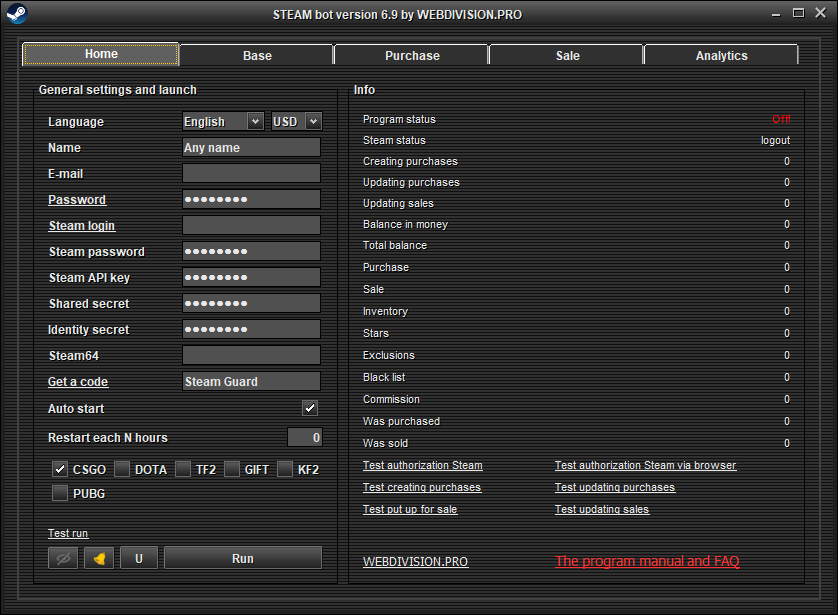Screen dimensions: 838x615
Task: Maximize the STEAM bot window
Action: tap(798, 14)
